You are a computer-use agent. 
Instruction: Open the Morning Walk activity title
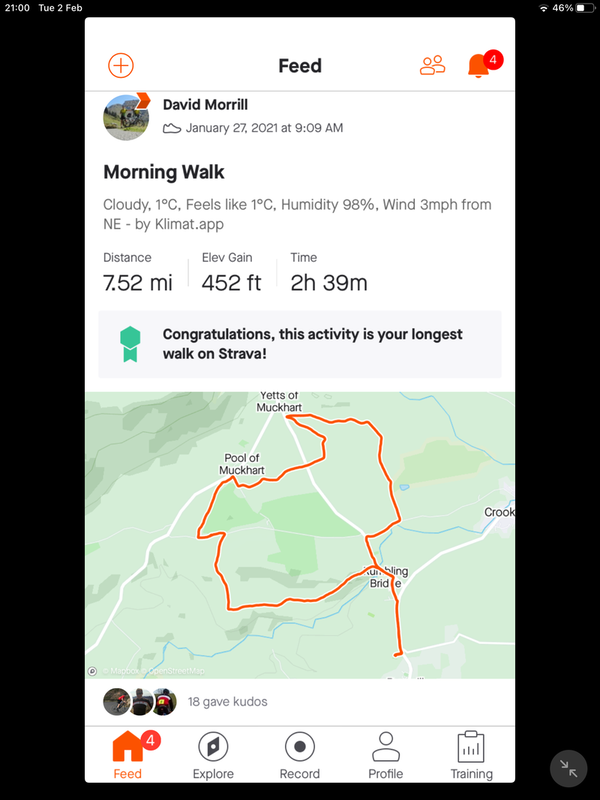click(x=164, y=172)
